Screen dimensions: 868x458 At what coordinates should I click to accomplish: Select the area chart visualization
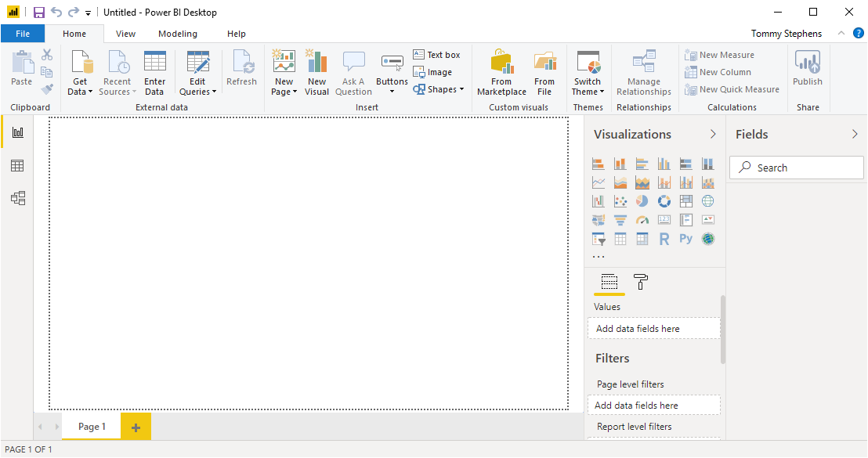[620, 182]
